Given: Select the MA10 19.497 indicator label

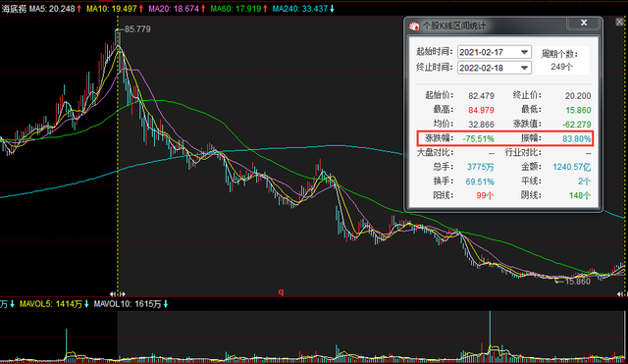Looking at the screenshot, I should [112, 9].
